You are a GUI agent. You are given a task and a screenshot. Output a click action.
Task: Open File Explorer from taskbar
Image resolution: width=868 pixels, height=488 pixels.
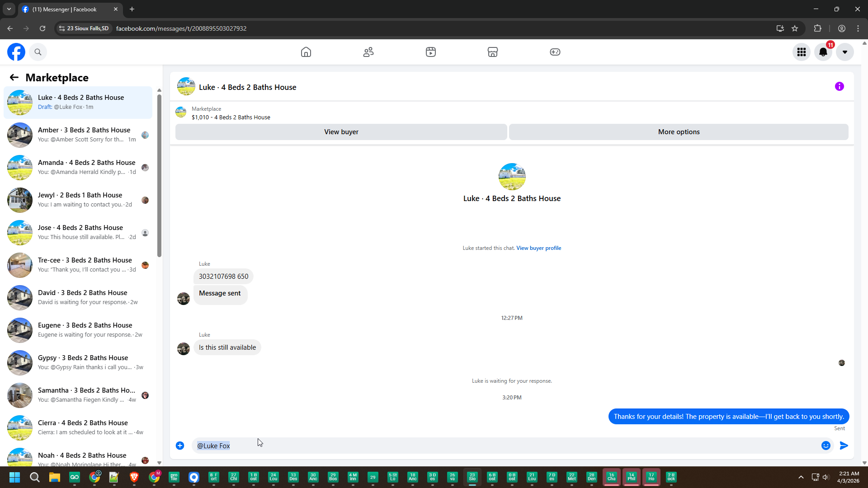coord(55,477)
